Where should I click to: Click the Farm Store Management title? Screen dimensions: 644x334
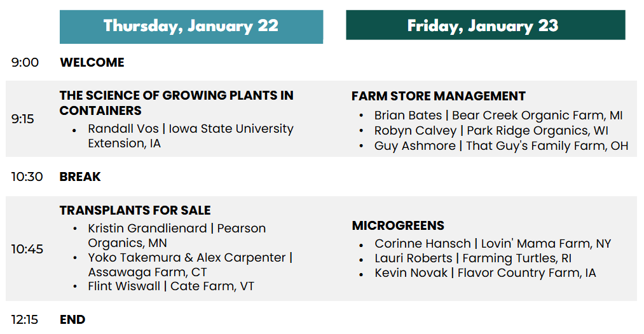coord(438,97)
